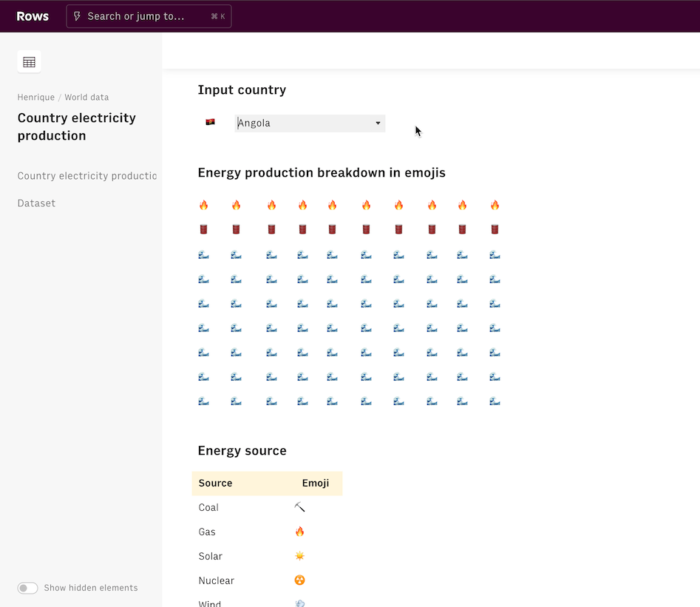
Task: Click the pickaxe emoji next to Coal
Action: click(x=299, y=507)
